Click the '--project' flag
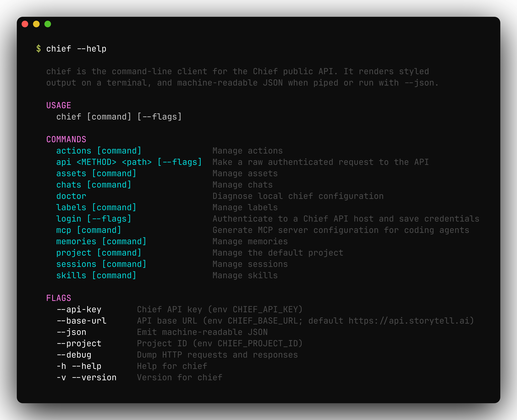This screenshot has width=517, height=420. click(x=79, y=344)
